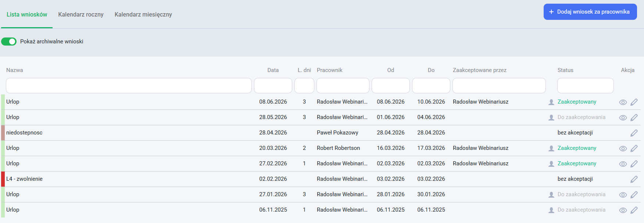Click the Nazwa filter input field
The image size is (644, 223).
tap(129, 86)
